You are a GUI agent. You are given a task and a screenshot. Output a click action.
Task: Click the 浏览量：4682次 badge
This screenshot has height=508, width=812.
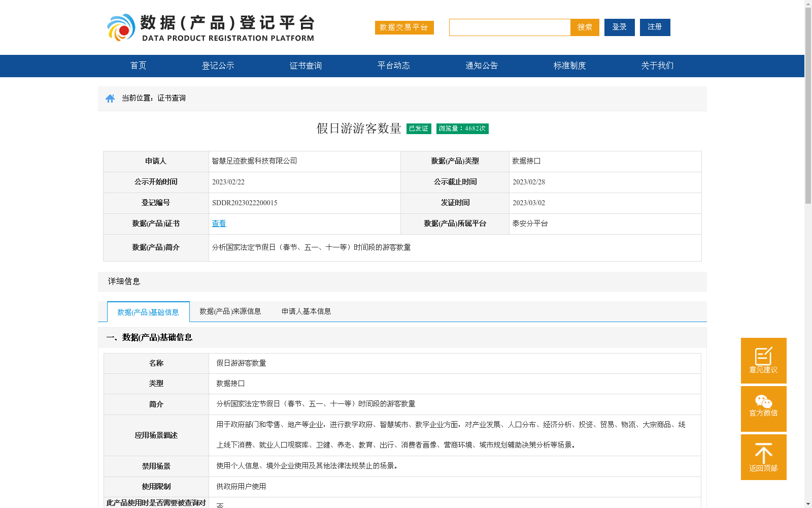click(462, 129)
